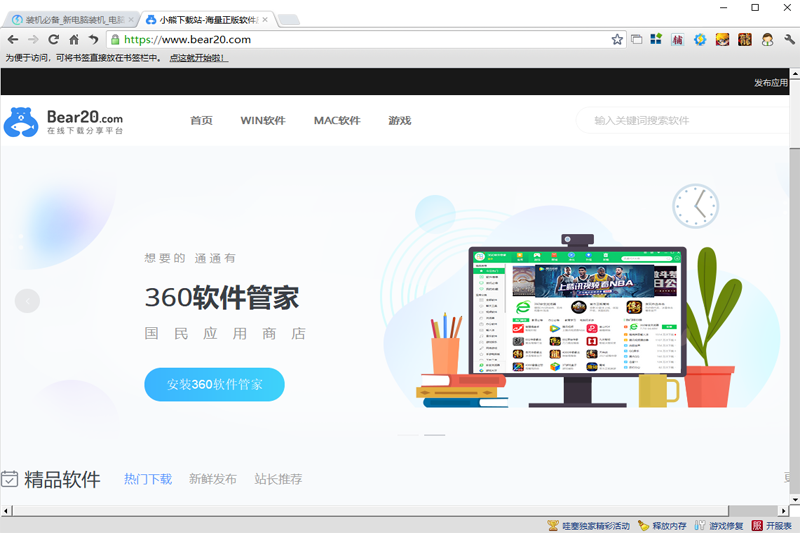Go forward to the next page
Viewport: 800px width, 533px height.
click(33, 39)
